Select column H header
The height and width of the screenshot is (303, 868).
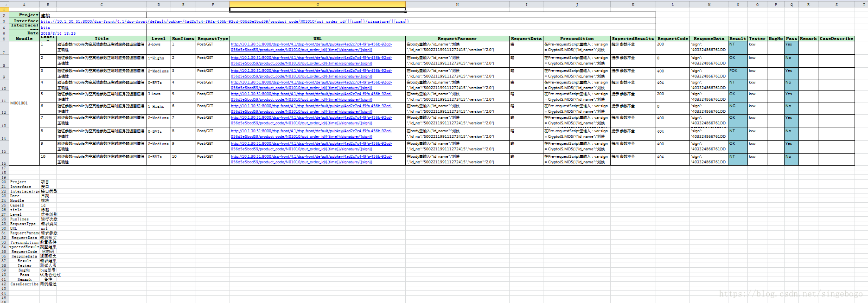[457, 4]
